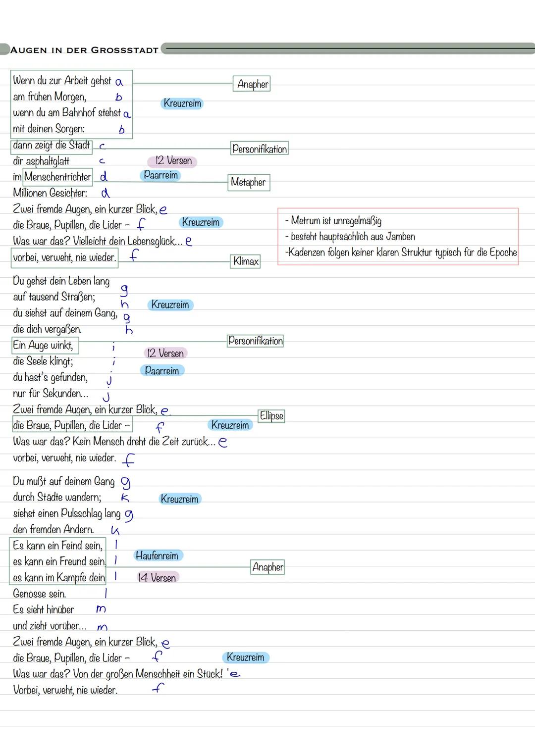
Task: Select the Personifikation label beside "Ein Auge winkt"
Action: click(255, 341)
